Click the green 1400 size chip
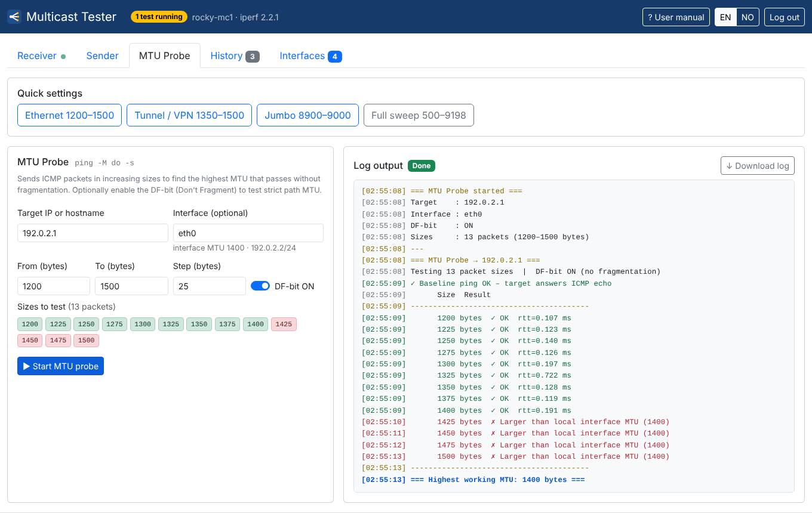This screenshot has height=513, width=812. (256, 324)
